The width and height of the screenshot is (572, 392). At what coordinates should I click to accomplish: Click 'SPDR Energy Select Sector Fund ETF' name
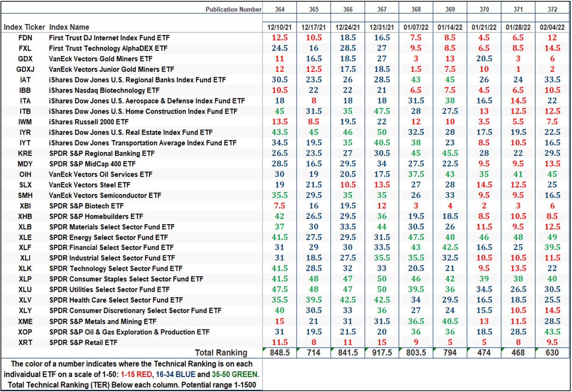tap(108, 237)
